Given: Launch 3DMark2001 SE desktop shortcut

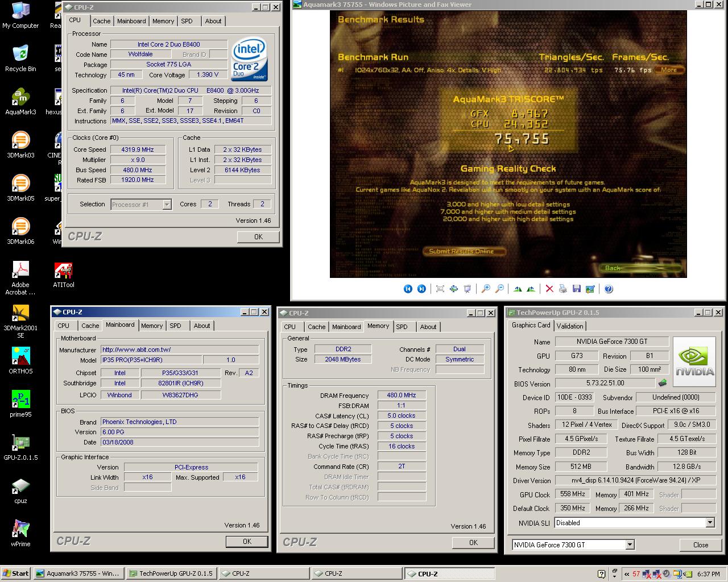Looking at the screenshot, I should click(x=20, y=321).
